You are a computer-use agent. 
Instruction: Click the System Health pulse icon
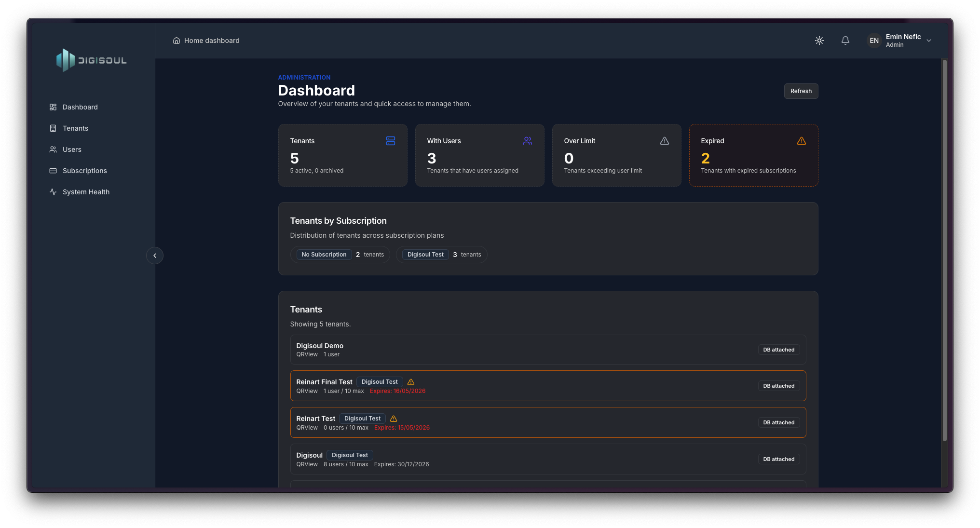tap(53, 192)
